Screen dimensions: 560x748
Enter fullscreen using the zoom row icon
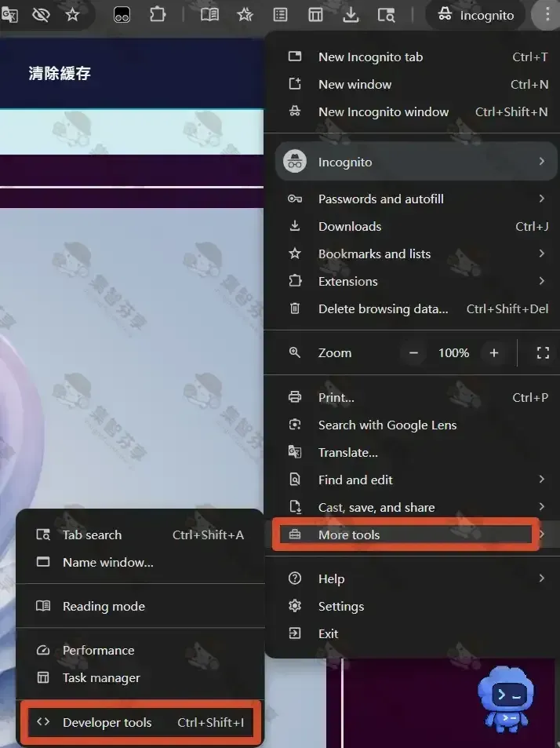pyautogui.click(x=543, y=353)
